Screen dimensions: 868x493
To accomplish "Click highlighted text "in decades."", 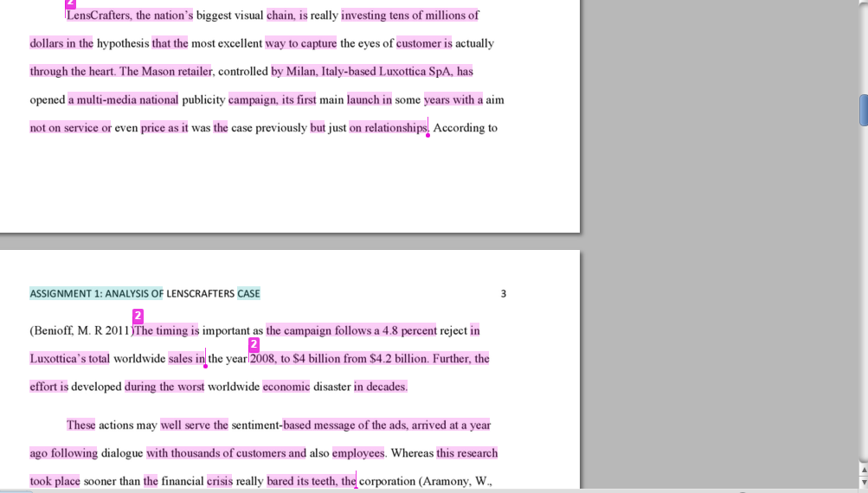I will [381, 387].
